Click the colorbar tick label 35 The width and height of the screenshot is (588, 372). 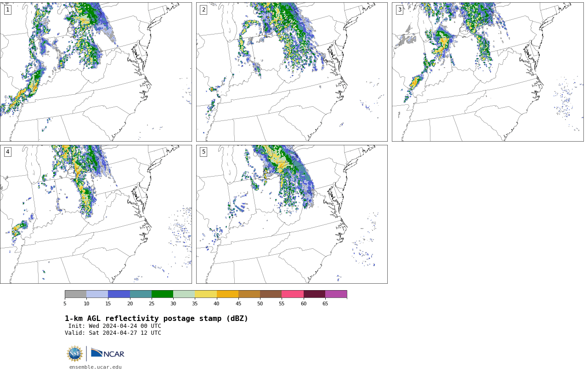click(x=195, y=303)
